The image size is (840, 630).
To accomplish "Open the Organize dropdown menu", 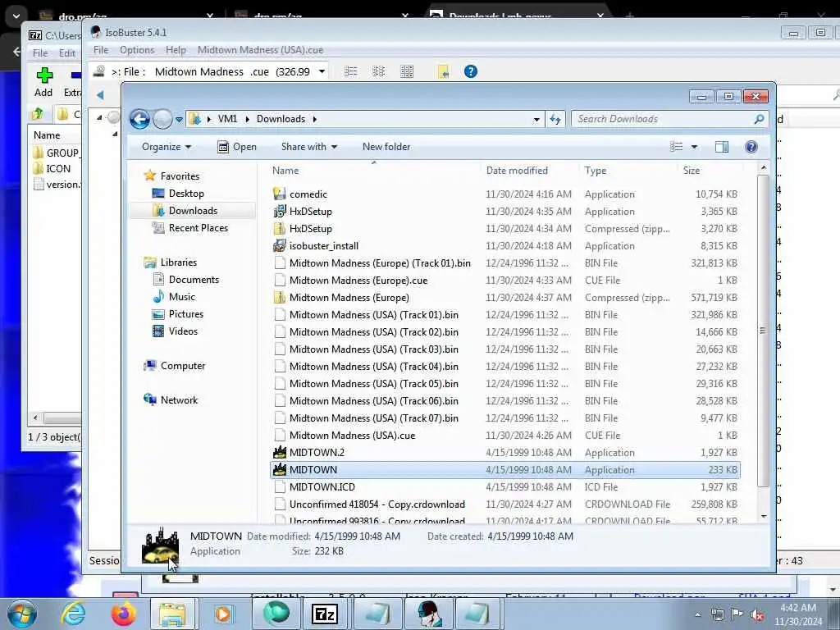I will (x=166, y=147).
